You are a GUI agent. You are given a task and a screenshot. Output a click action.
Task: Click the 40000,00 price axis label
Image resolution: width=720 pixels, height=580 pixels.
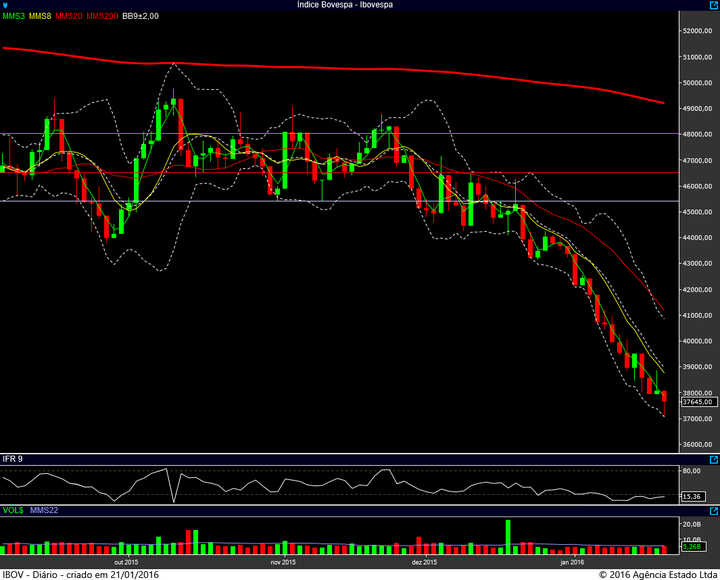tap(698, 341)
